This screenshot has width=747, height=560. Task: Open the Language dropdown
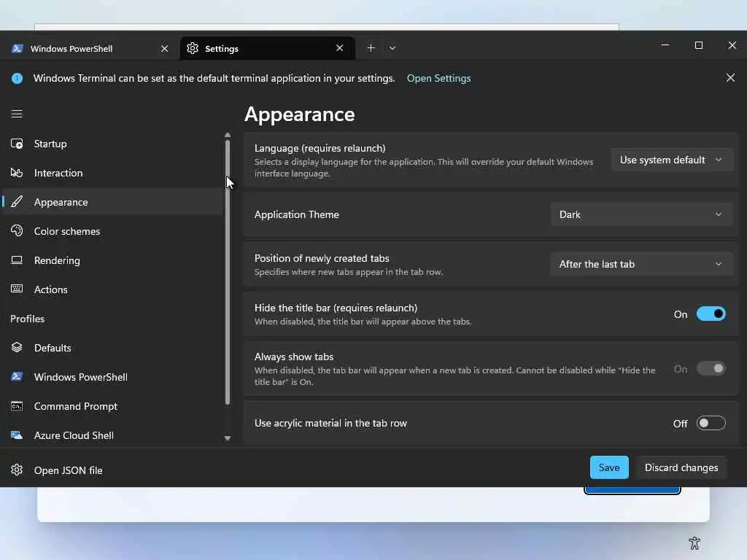click(x=672, y=160)
